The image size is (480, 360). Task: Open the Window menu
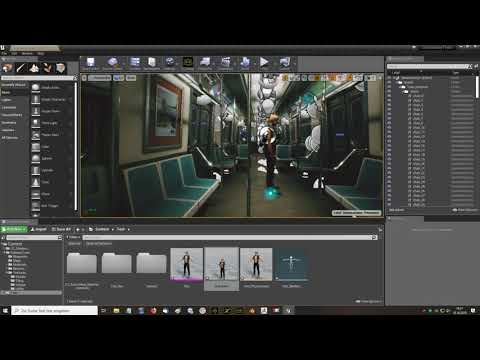pos(27,53)
